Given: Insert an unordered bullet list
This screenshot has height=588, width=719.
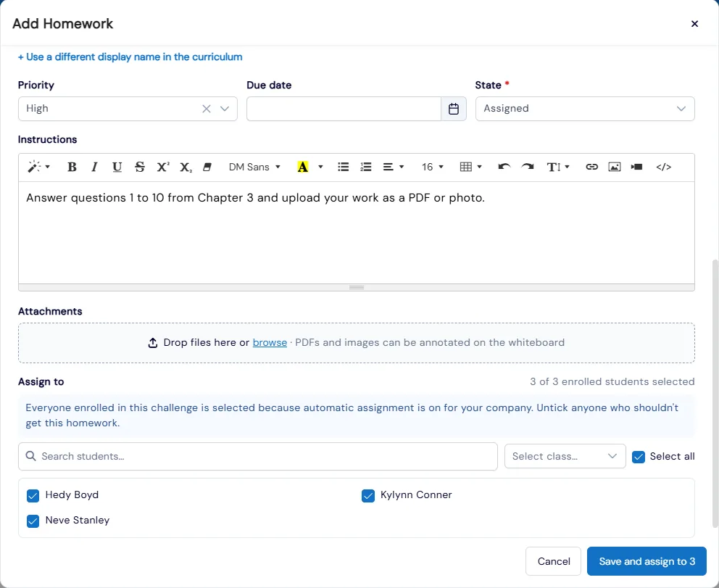Looking at the screenshot, I should click(x=343, y=167).
